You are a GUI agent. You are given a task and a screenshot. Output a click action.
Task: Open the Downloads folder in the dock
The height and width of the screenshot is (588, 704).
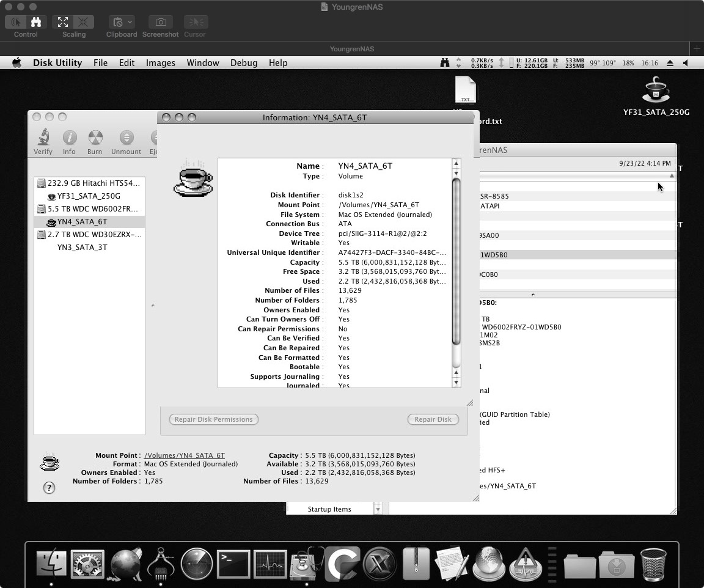point(617,565)
